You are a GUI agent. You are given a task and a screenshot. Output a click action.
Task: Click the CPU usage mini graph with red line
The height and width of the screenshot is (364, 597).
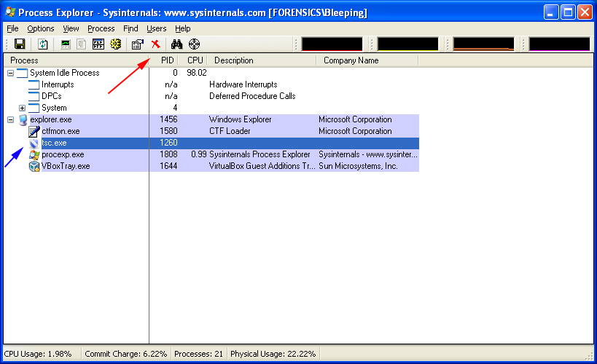coord(332,44)
